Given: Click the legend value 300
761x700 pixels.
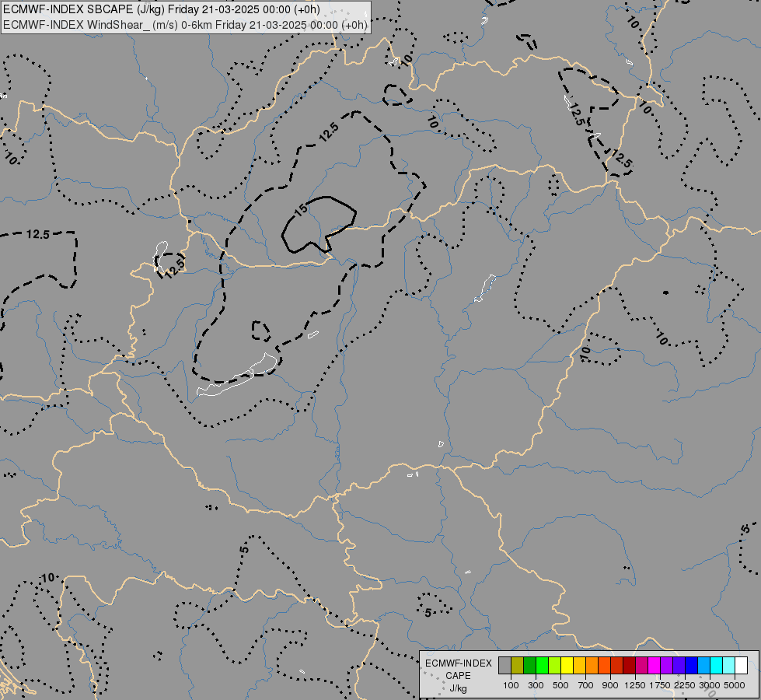Looking at the screenshot, I should [536, 685].
